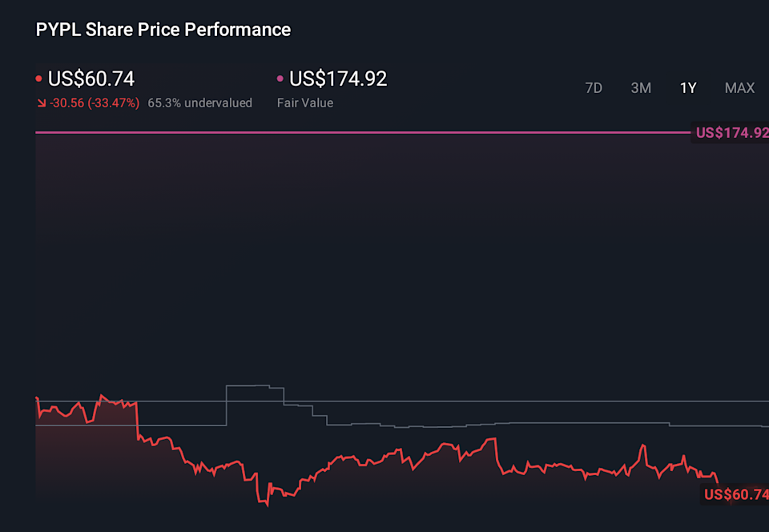Expand details from the US$60.74 header
The width and height of the screenshot is (769, 532).
(x=91, y=79)
